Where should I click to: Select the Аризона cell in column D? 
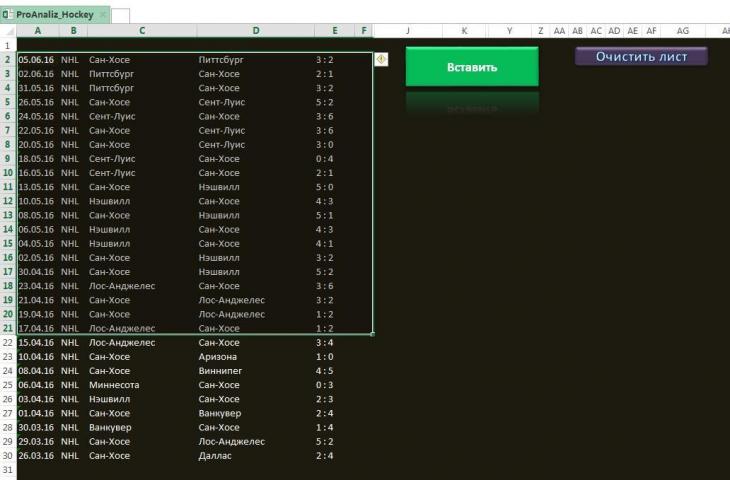click(218, 357)
